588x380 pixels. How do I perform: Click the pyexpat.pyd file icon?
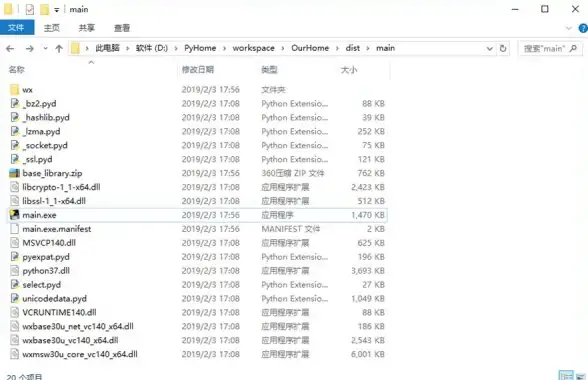pyautogui.click(x=14, y=257)
